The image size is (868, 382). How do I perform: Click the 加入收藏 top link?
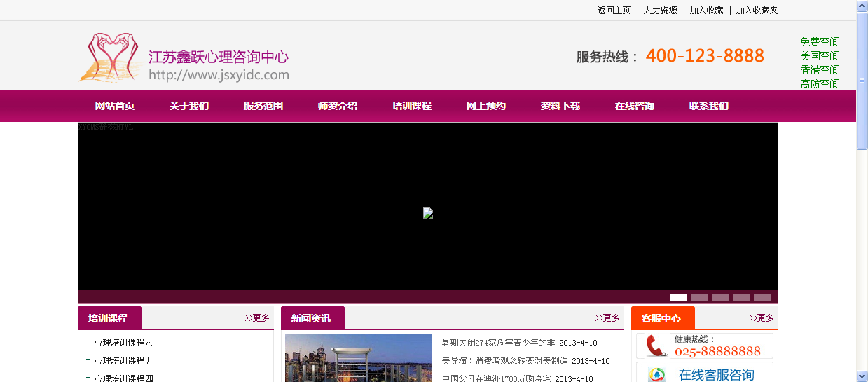tap(706, 11)
